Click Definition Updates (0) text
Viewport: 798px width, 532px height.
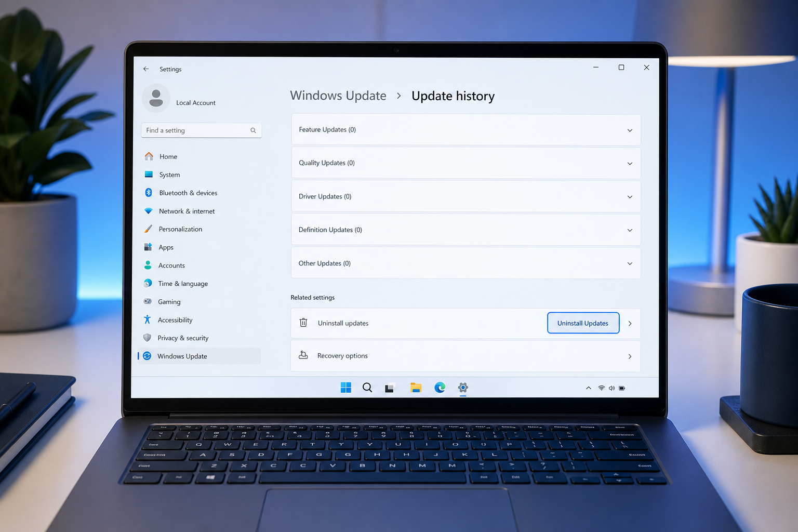pyautogui.click(x=330, y=230)
